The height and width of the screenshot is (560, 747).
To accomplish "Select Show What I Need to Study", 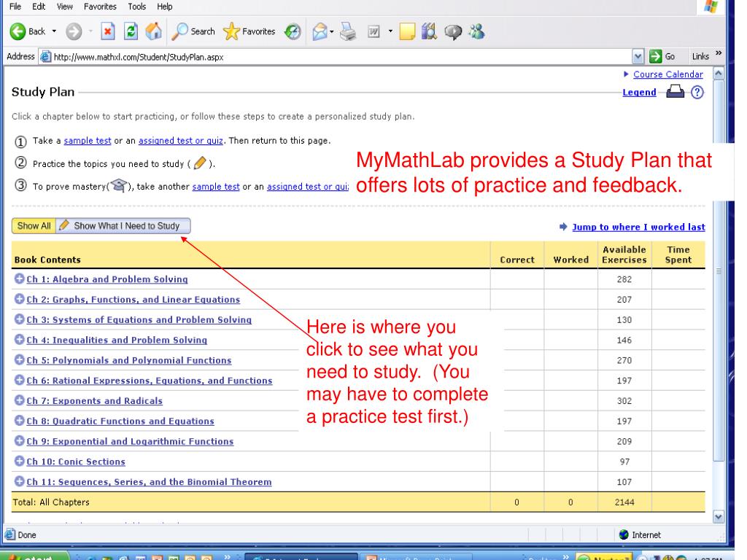I will tap(123, 226).
